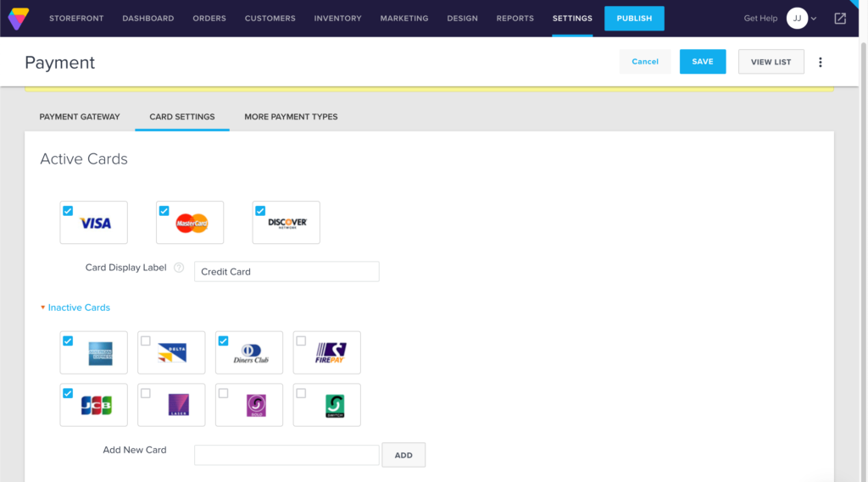Switch to More Payment Types tab
The width and height of the screenshot is (868, 482).
coord(292,117)
